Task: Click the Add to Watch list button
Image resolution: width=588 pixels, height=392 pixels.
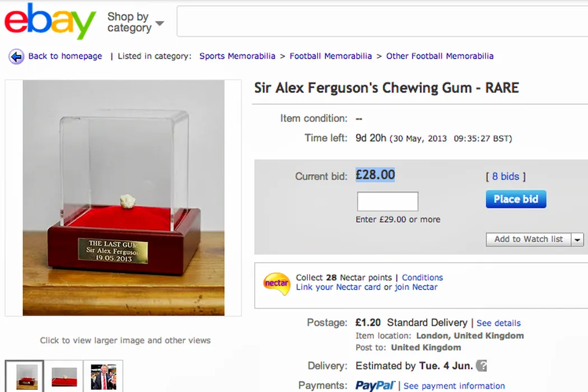Action: coord(528,240)
